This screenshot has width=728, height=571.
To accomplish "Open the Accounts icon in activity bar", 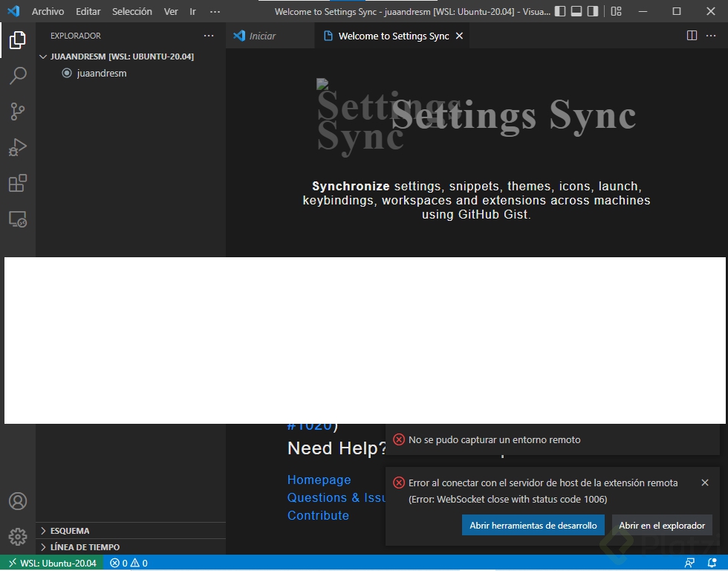I will tap(18, 501).
